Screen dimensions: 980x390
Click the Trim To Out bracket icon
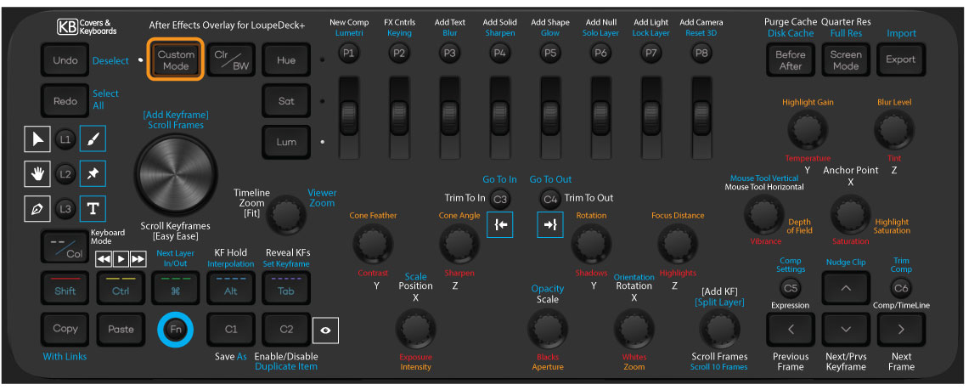tap(550, 225)
